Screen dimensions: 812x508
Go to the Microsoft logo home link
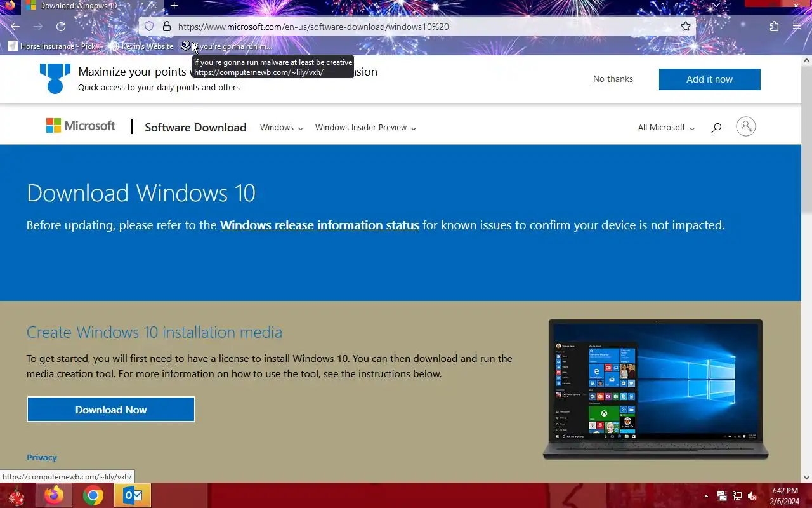pos(81,126)
